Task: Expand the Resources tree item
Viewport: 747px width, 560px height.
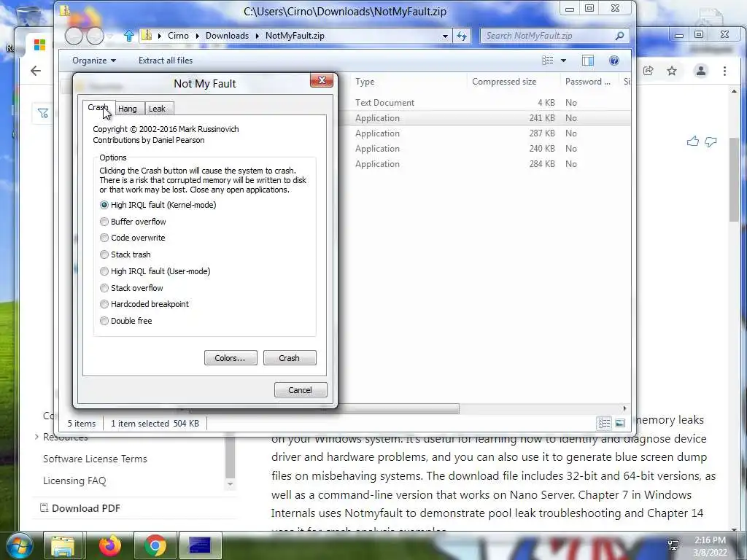Action: [x=36, y=437]
